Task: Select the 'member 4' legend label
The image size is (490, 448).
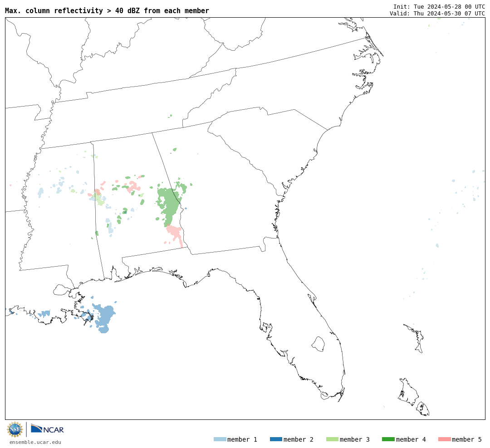Action: [x=411, y=439]
